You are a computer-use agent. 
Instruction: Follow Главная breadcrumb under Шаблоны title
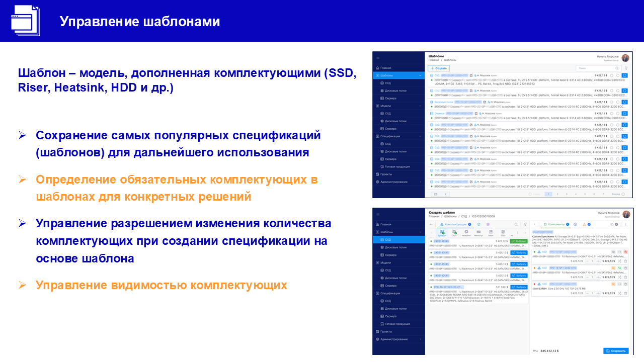[x=434, y=60]
